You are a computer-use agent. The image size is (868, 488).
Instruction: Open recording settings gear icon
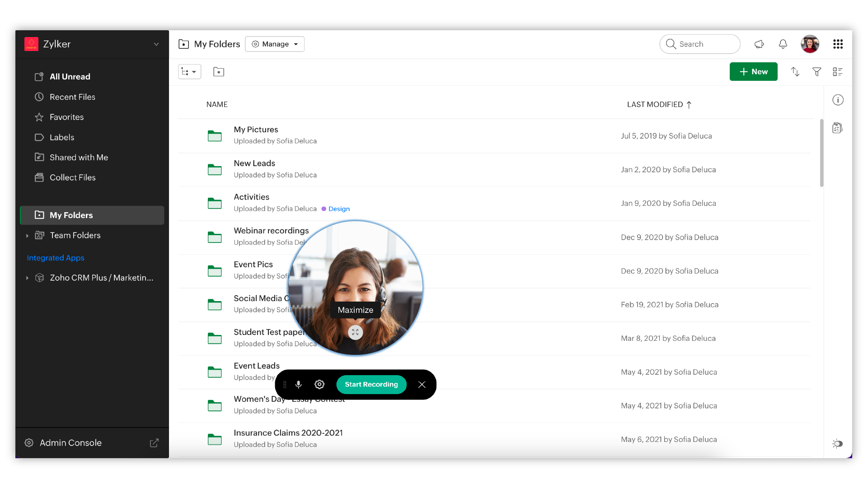[319, 385]
